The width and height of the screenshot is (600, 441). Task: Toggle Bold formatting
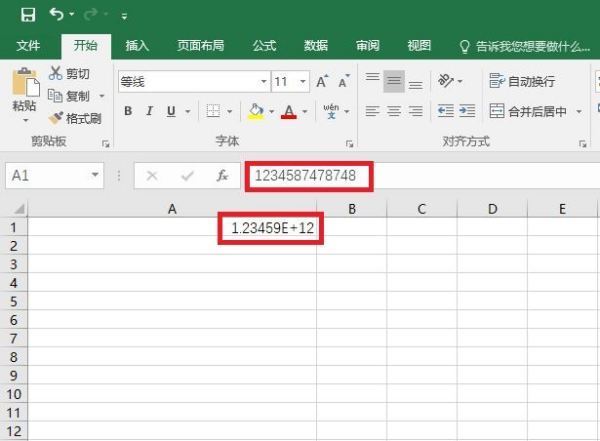[x=128, y=111]
